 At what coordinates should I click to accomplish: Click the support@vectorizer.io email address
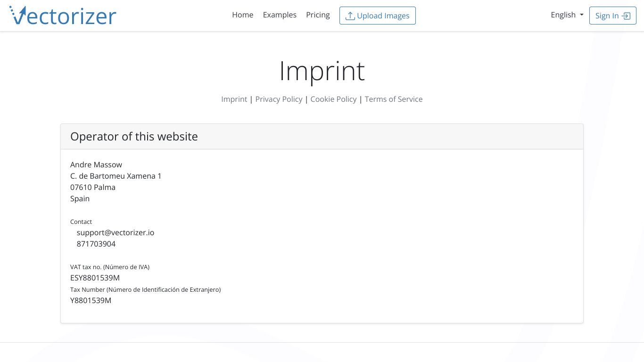point(116,232)
